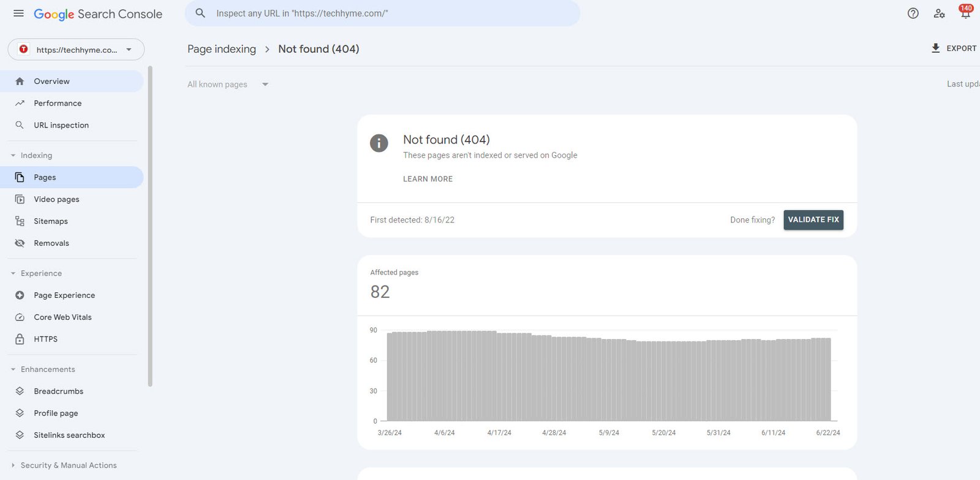The image size is (980, 480).
Task: Open Video pages report
Action: [x=72, y=199]
